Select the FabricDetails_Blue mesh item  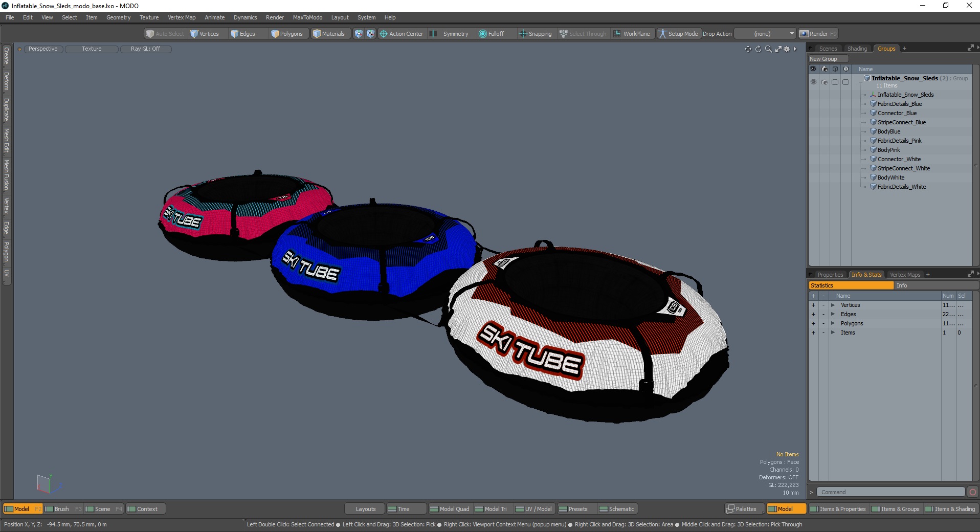[x=900, y=104]
